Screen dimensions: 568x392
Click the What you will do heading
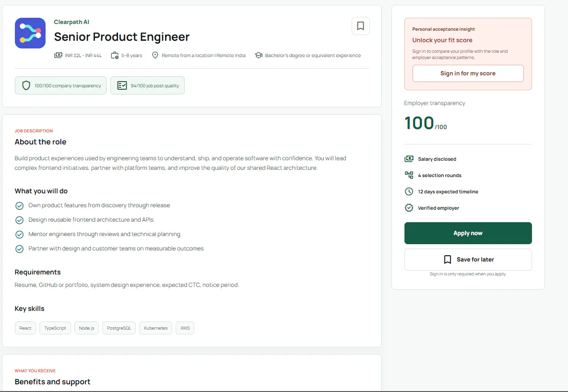(41, 191)
